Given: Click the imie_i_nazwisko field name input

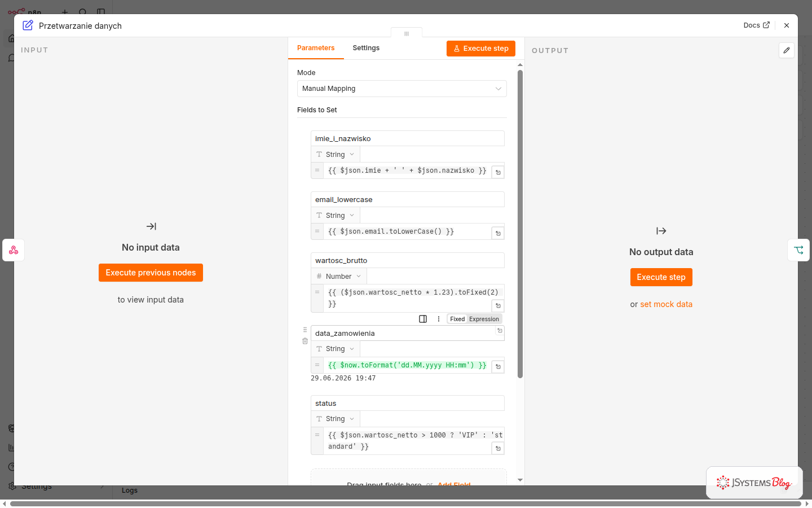Looking at the screenshot, I should point(407,138).
